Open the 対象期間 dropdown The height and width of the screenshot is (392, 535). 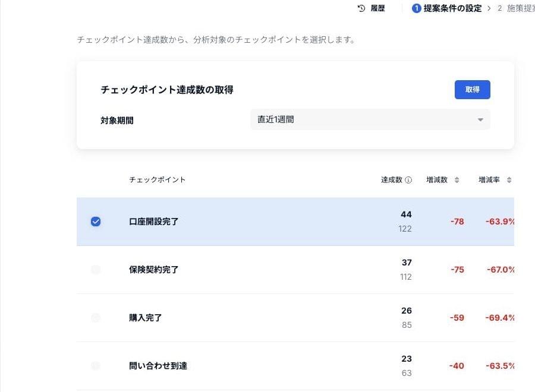pos(370,119)
